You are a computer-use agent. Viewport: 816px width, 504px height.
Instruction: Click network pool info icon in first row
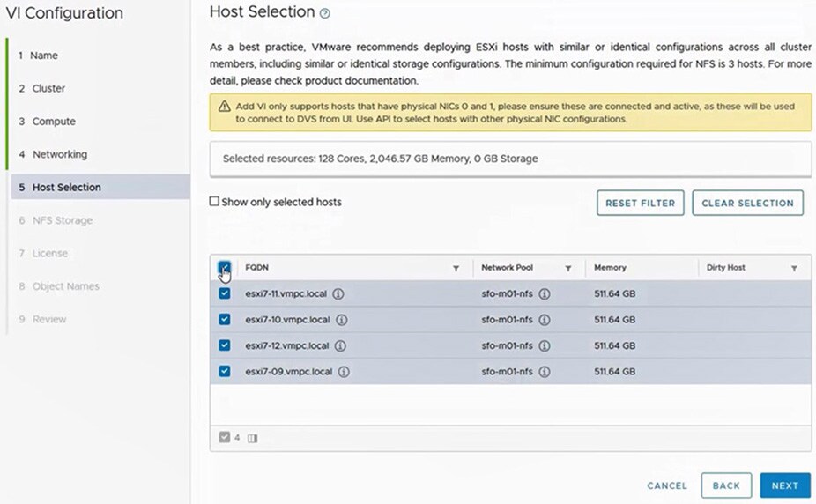pos(545,294)
